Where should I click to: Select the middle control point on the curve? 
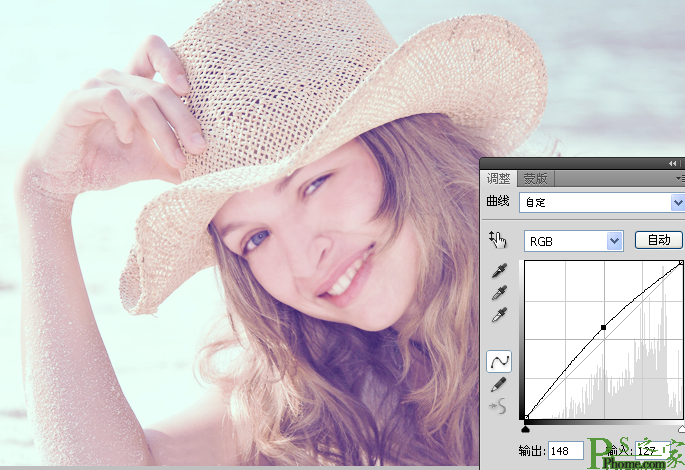pyautogui.click(x=603, y=327)
